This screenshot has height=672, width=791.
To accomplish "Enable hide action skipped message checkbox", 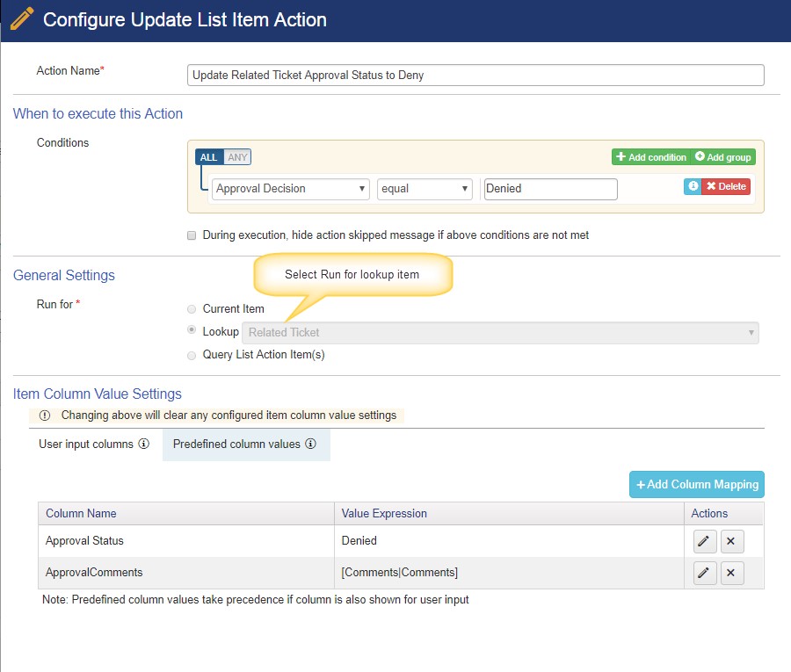I will click(192, 235).
